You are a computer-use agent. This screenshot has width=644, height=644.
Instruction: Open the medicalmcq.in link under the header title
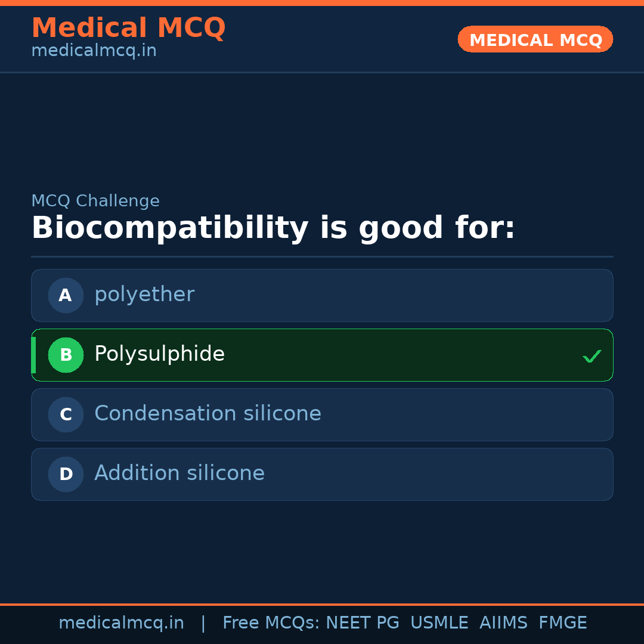tap(94, 51)
